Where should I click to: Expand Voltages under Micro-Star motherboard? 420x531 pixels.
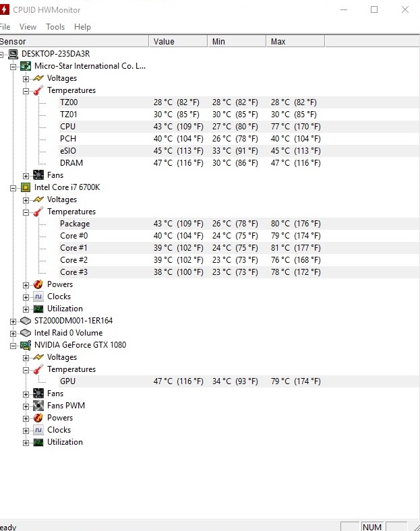point(26,78)
